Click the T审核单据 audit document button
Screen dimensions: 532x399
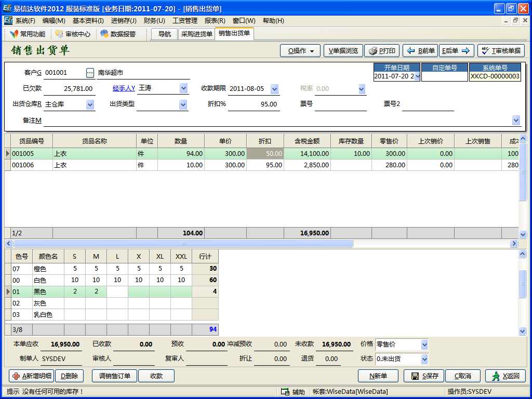coord(501,51)
